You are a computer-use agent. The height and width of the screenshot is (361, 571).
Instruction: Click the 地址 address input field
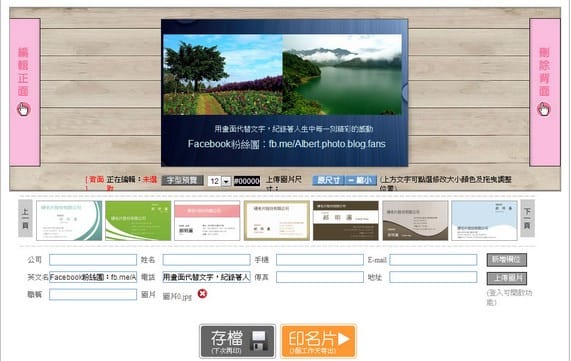433,277
